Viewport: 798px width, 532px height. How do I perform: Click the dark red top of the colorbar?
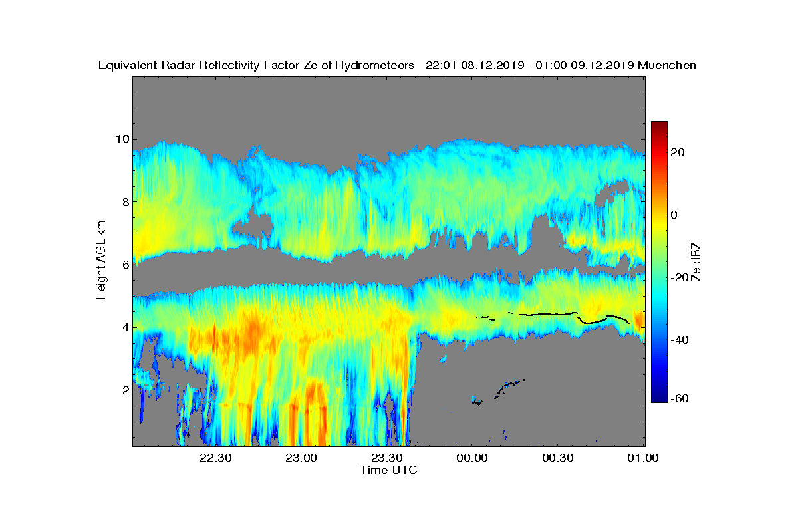pos(659,125)
